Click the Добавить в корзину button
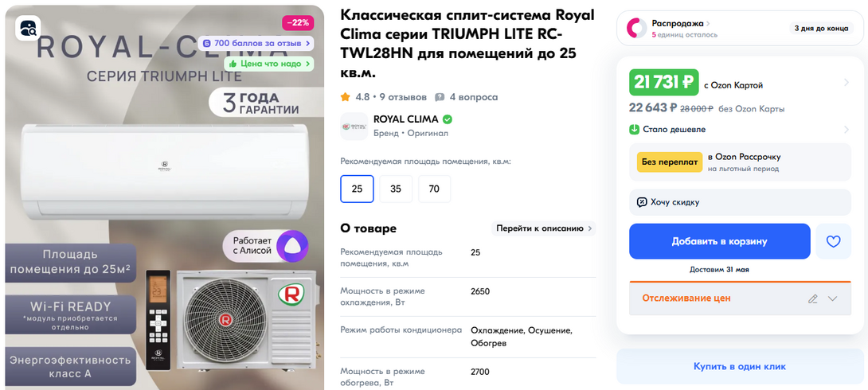The height and width of the screenshot is (390, 868). 720,241
